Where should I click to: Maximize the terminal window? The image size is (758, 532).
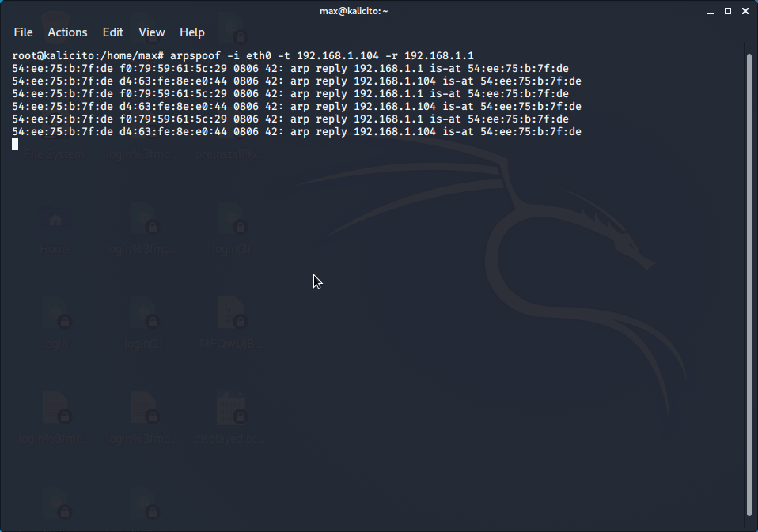pos(728,11)
